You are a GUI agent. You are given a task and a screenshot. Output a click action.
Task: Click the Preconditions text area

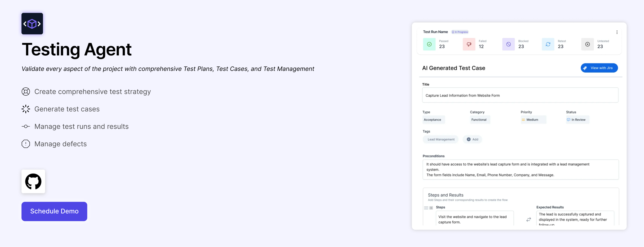coord(520,169)
